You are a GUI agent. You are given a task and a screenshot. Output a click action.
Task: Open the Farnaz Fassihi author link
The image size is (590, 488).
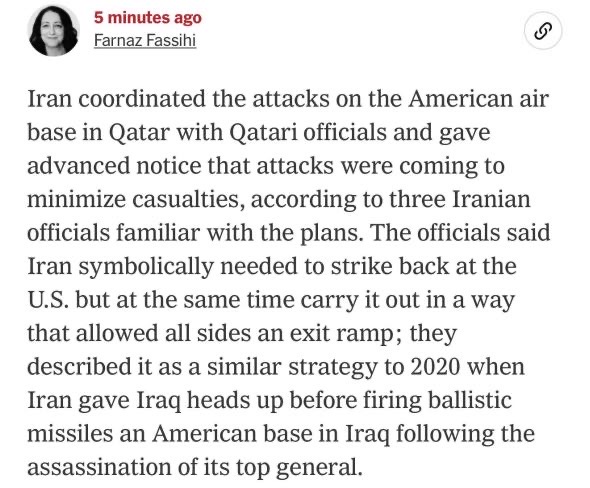click(x=145, y=41)
